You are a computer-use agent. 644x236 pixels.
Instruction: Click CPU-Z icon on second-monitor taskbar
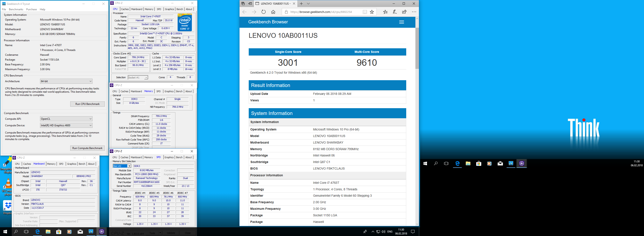(x=522, y=164)
